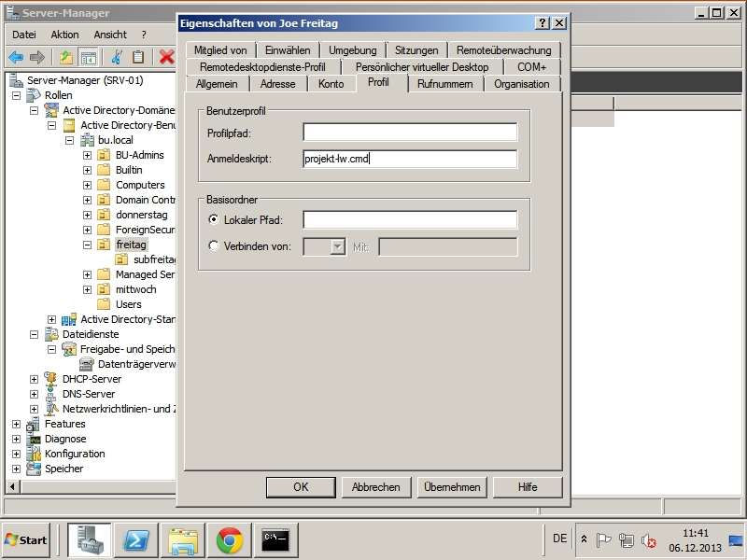Expand the Features node in tree
The height and width of the screenshot is (560, 747).
point(16,424)
